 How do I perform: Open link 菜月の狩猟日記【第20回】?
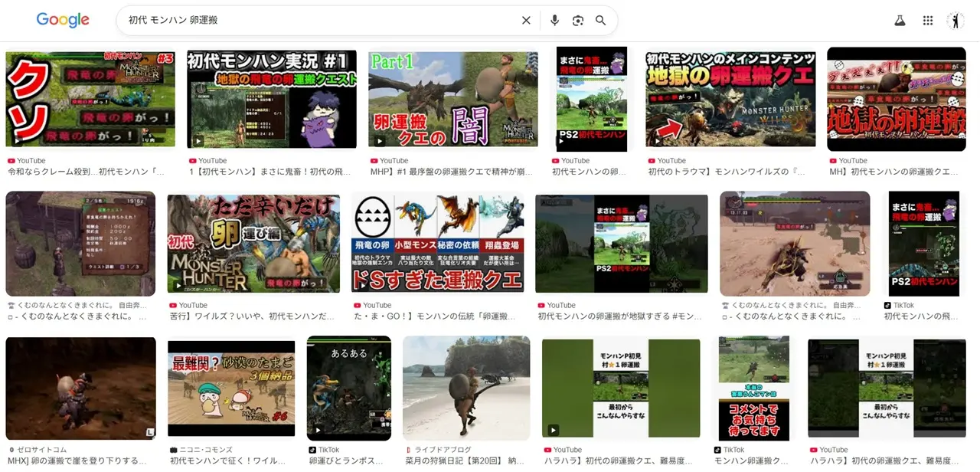[x=465, y=461]
